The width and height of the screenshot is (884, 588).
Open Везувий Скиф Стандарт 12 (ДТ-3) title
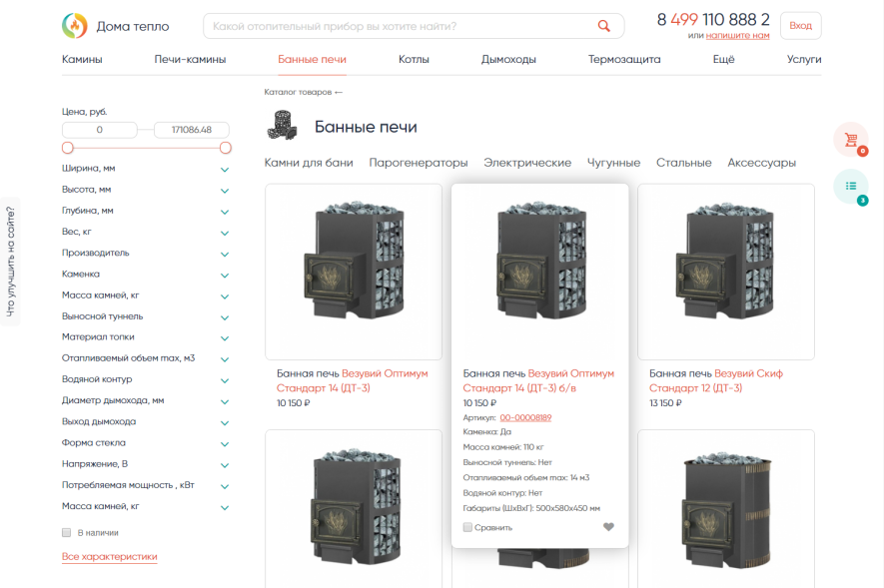click(x=715, y=380)
